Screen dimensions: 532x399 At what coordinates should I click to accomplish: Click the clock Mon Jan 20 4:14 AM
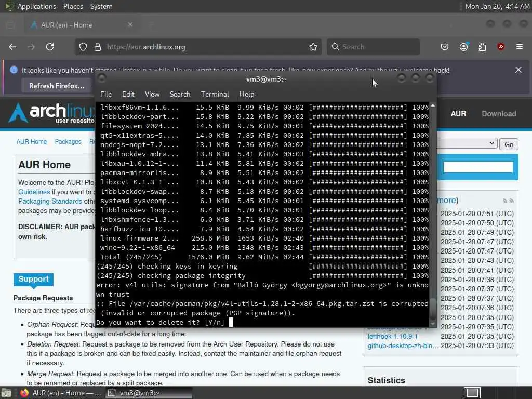(497, 6)
